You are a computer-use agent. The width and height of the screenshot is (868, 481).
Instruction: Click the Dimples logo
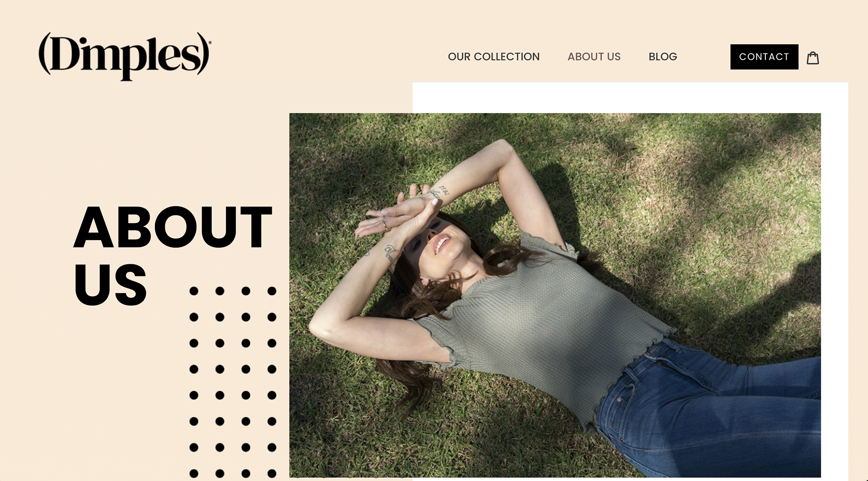125,56
